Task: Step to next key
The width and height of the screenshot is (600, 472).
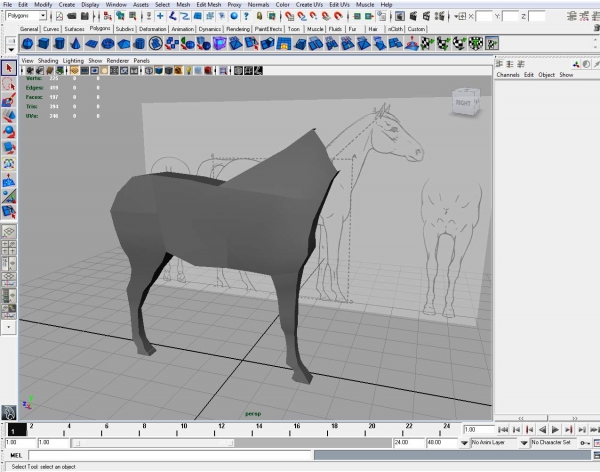Action: click(569, 430)
